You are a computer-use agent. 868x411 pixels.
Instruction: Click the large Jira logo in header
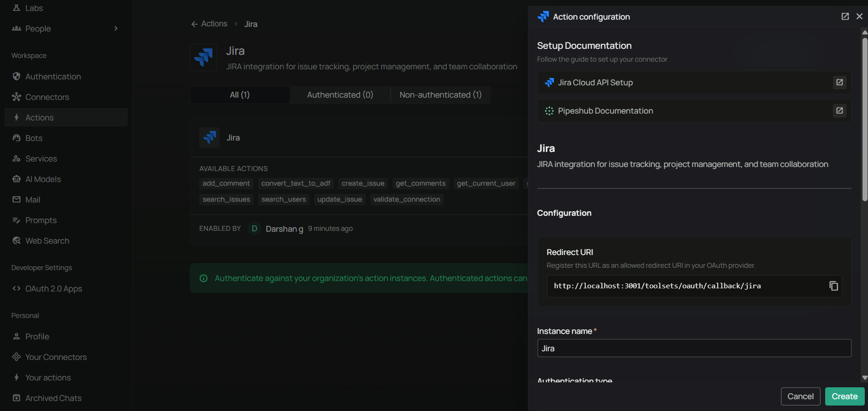coord(203,57)
